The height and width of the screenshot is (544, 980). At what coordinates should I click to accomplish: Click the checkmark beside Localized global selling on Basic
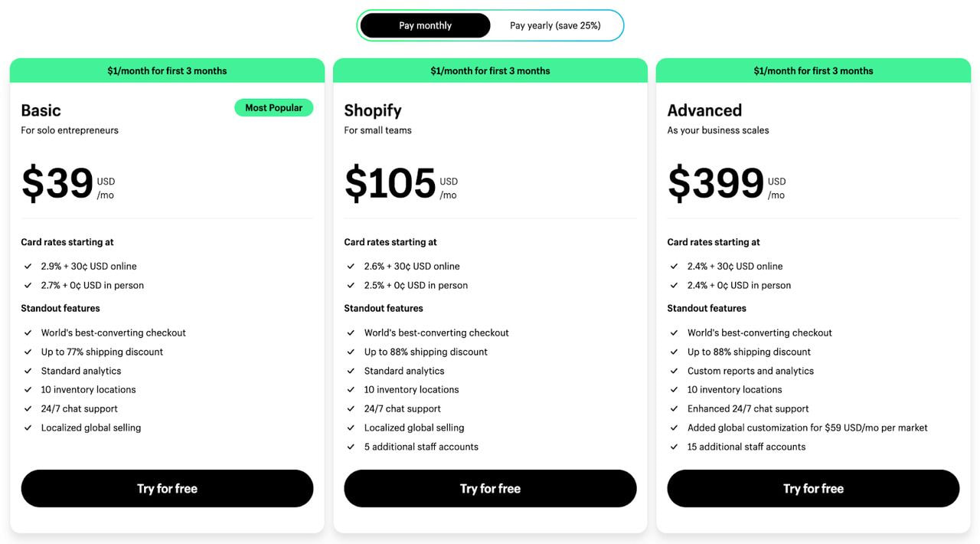click(28, 428)
